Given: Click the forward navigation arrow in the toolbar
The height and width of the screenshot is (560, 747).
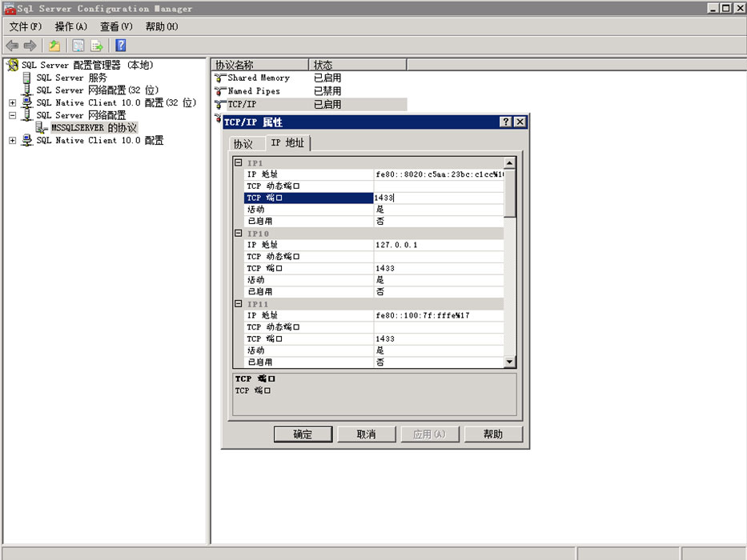Looking at the screenshot, I should [30, 46].
